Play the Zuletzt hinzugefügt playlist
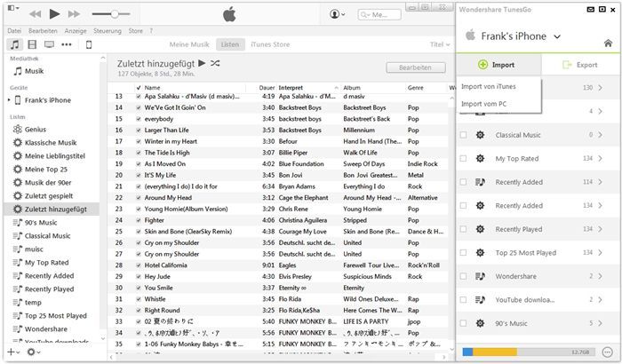The width and height of the screenshot is (622, 364). [x=202, y=63]
